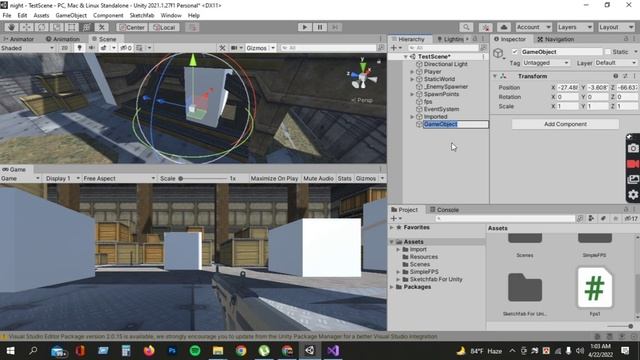Open the Transform preset settings icon
The image size is (640, 360).
click(x=625, y=76)
